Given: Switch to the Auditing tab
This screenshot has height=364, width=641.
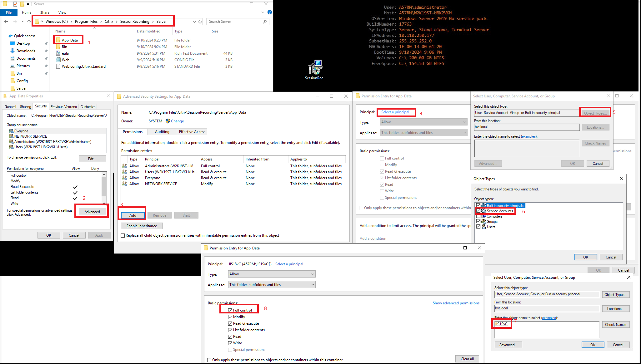Looking at the screenshot, I should pyautogui.click(x=162, y=131).
